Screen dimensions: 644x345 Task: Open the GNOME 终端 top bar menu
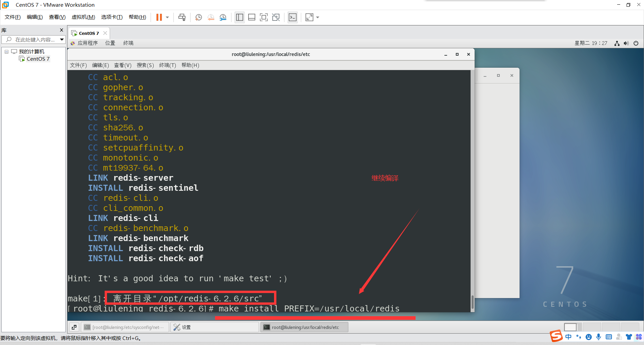128,43
